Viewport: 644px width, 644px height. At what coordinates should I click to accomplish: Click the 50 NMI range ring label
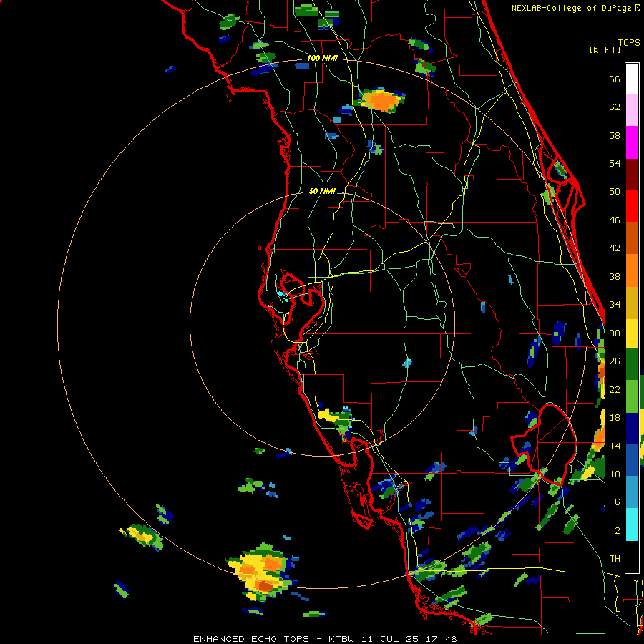pos(322,191)
